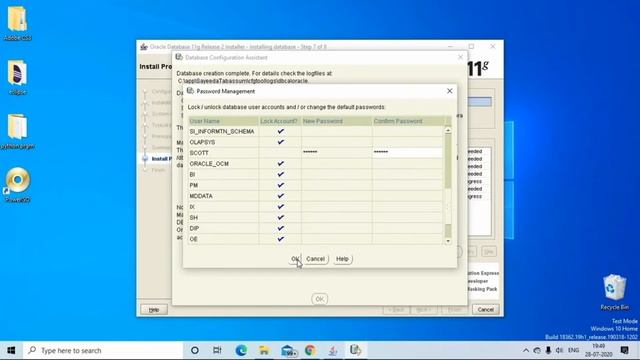Toggle lock for SCOTT account
This screenshot has width=640, height=360.
(280, 153)
